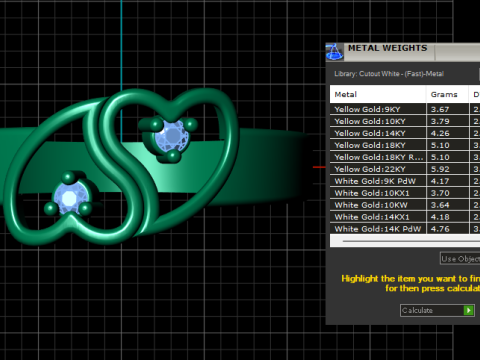Click the 3.70 grams value

coord(440,193)
